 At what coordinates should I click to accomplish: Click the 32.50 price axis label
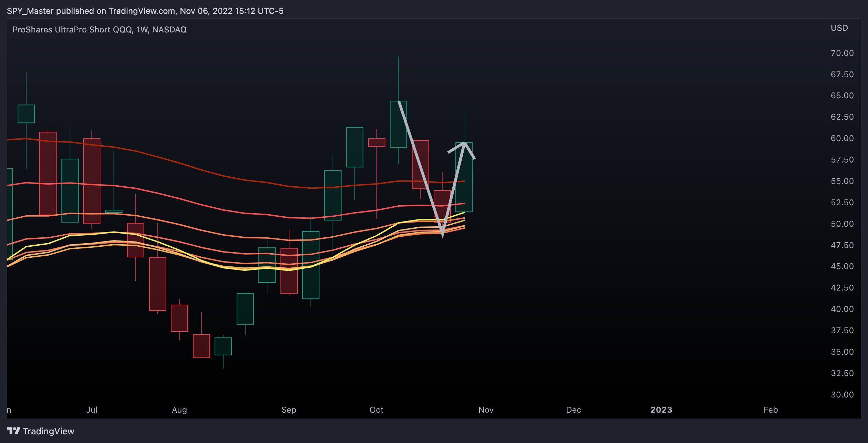pos(842,373)
